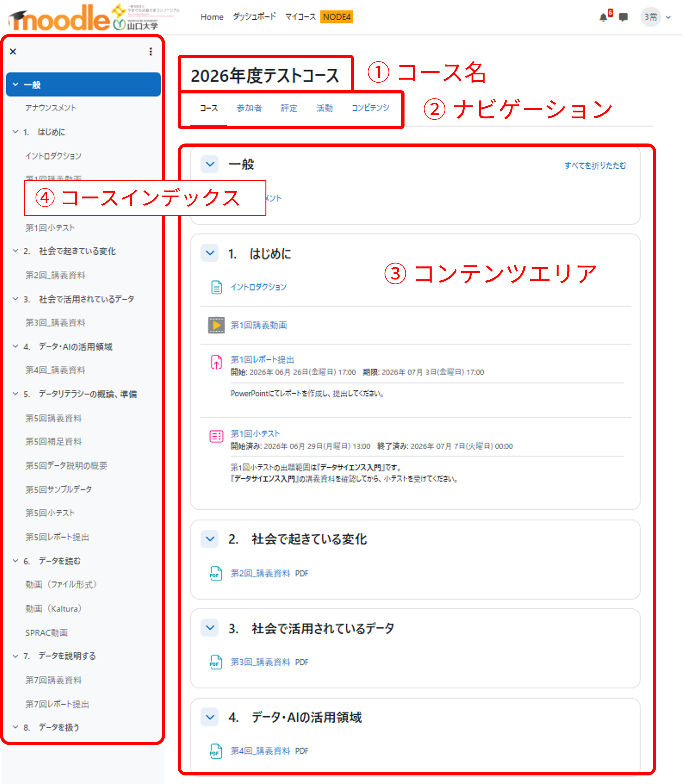The height and width of the screenshot is (784, 682).
Task: Click the NODE4 highlighted menu item
Action: (336, 17)
